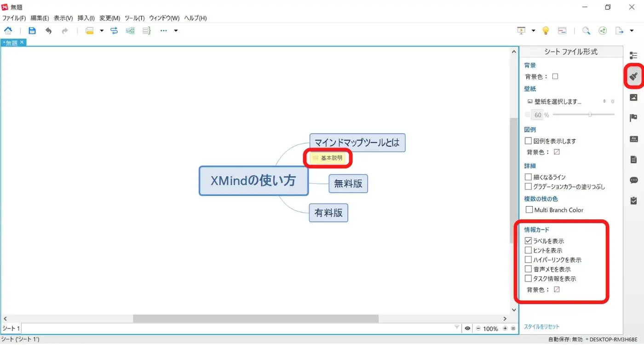Add a relationship with the curved arrows icon

click(x=114, y=31)
